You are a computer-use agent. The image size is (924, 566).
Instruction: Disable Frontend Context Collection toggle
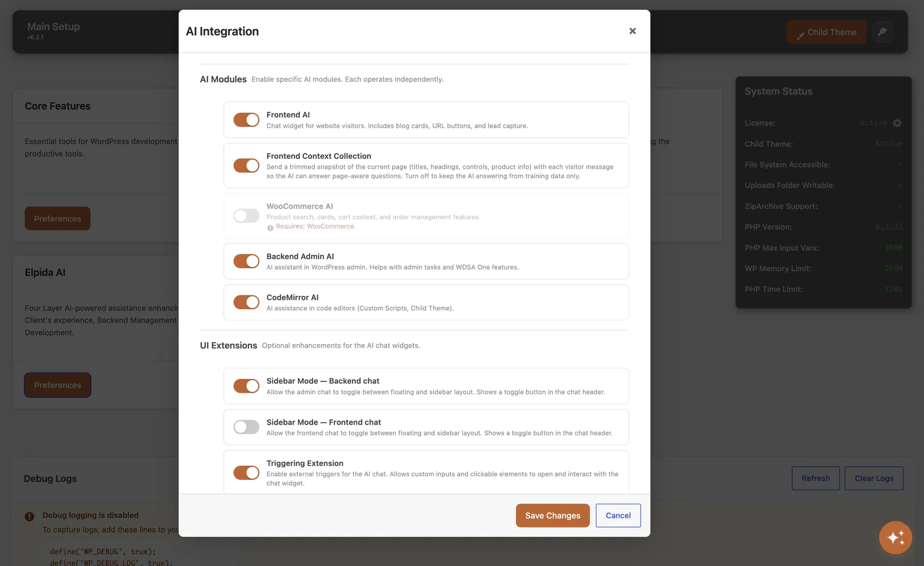pos(246,165)
